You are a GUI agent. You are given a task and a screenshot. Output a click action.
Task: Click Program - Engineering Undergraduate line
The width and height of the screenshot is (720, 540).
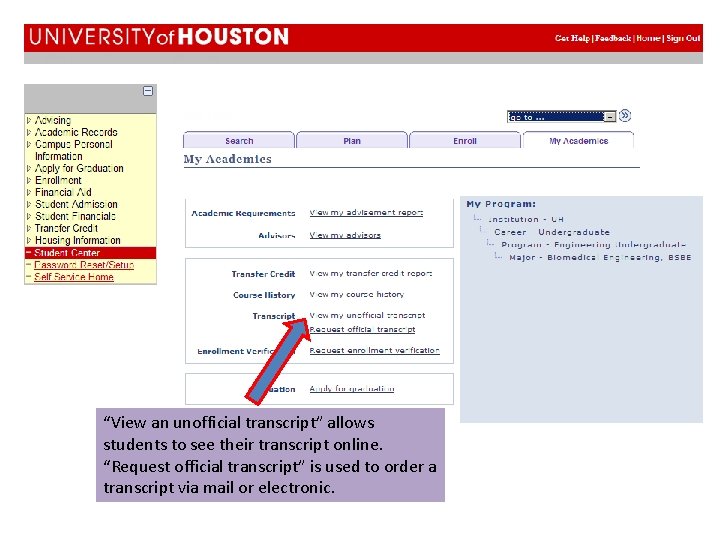593,245
